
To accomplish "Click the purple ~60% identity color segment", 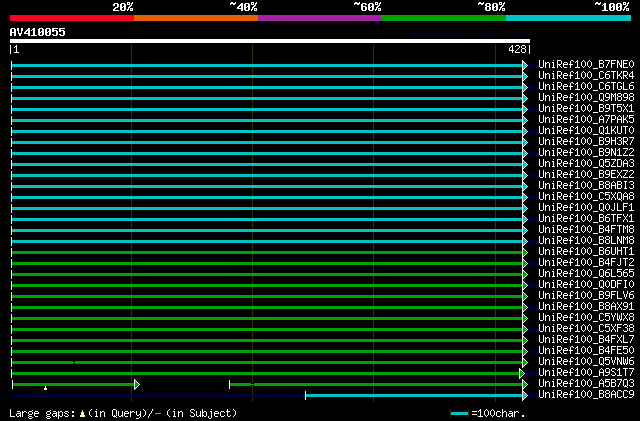I will click(x=319, y=17).
